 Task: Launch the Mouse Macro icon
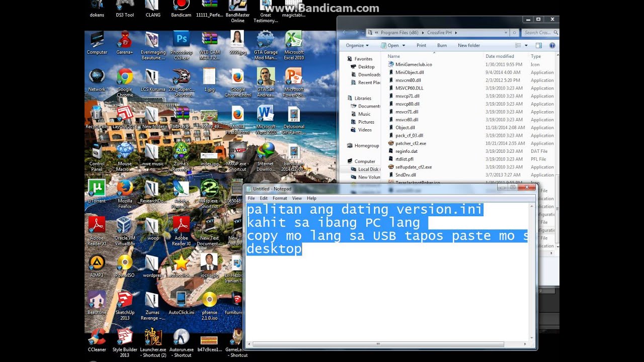125,157
